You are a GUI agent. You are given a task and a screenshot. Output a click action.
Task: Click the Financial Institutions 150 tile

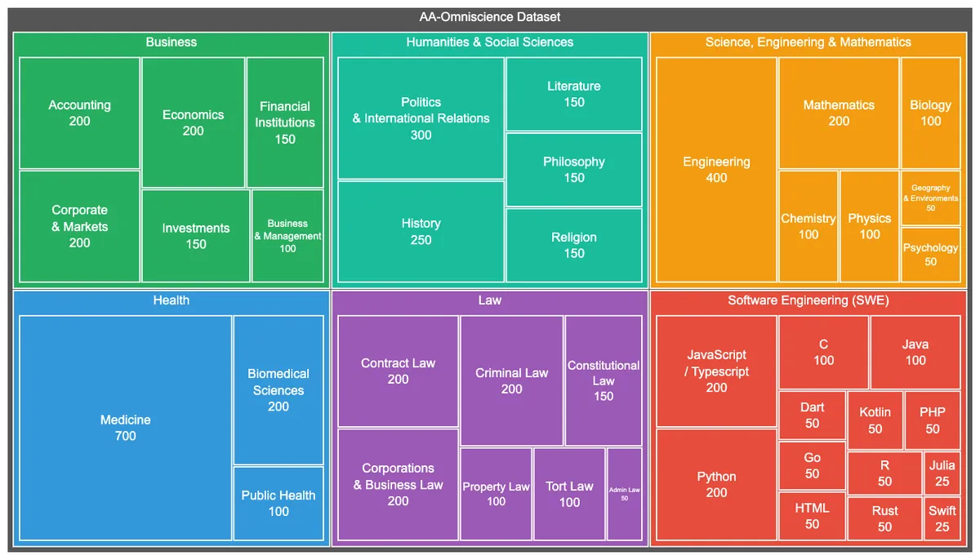click(285, 122)
